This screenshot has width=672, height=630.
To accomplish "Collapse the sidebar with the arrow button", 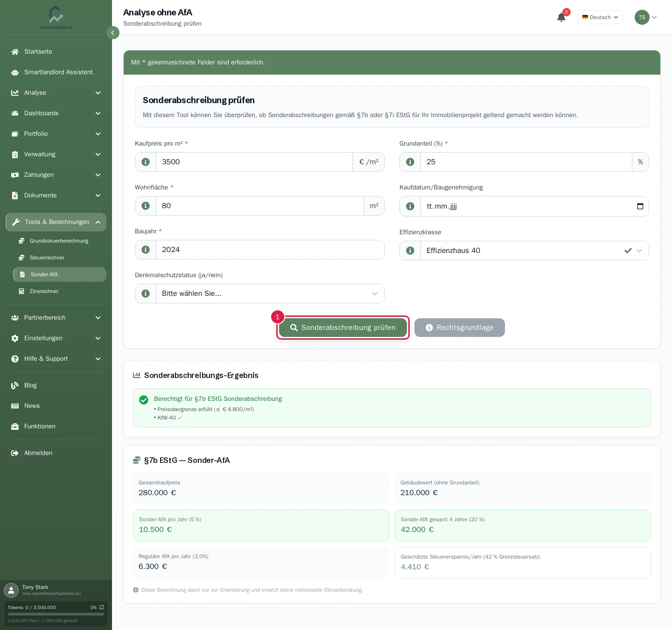I will click(x=113, y=33).
